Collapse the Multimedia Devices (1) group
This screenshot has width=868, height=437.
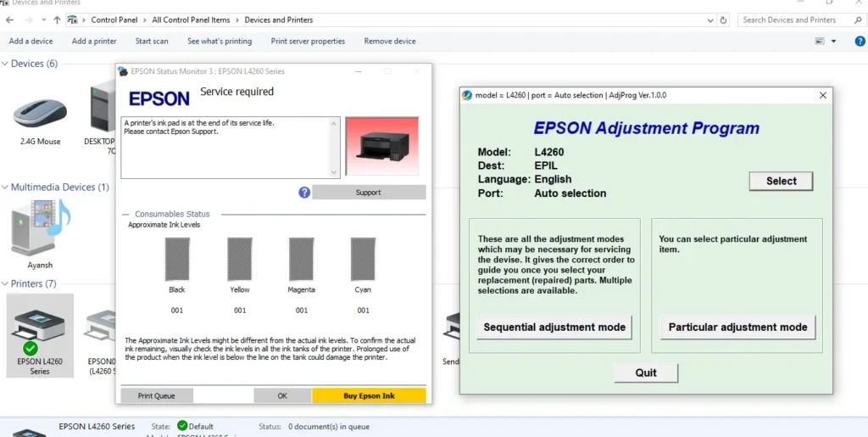[x=5, y=188]
